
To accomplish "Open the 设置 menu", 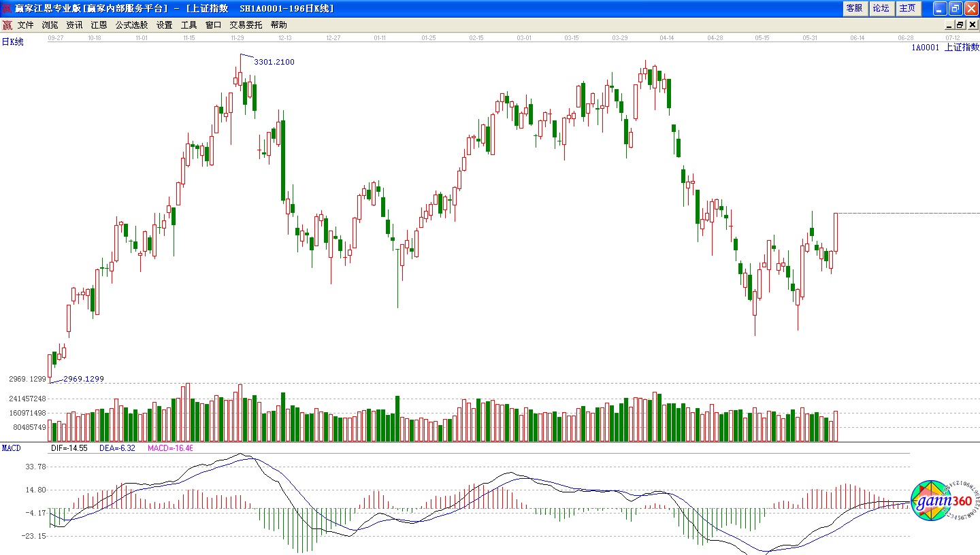I will (165, 25).
